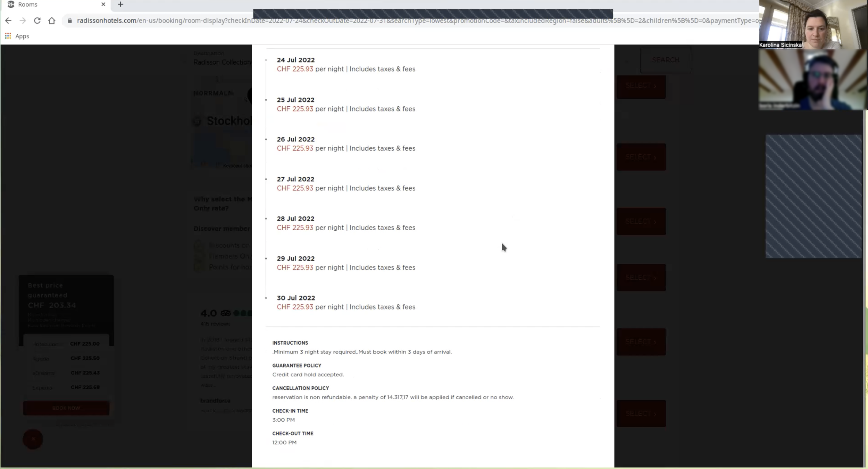Click the Minimum 3 night stay text
Image resolution: width=868 pixels, height=469 pixels.
[362, 352]
